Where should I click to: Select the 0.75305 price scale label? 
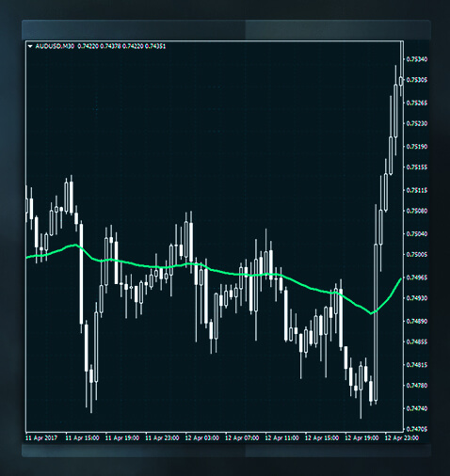[x=417, y=80]
